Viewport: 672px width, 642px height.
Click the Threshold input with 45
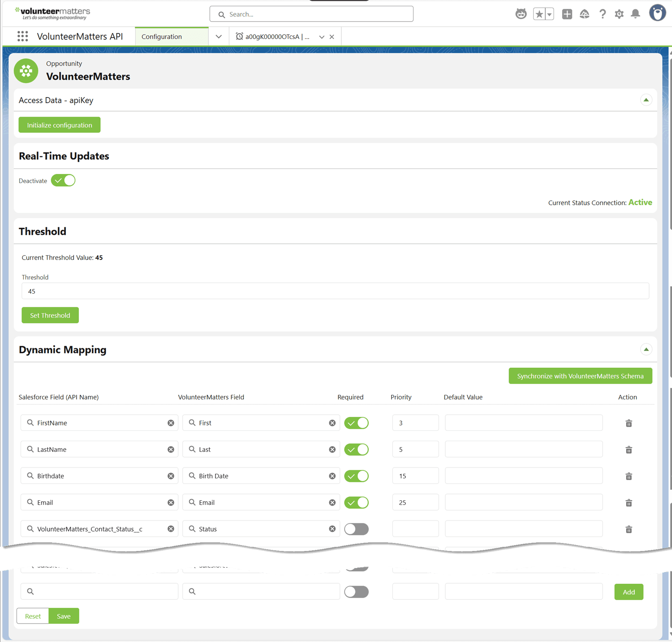pos(335,291)
